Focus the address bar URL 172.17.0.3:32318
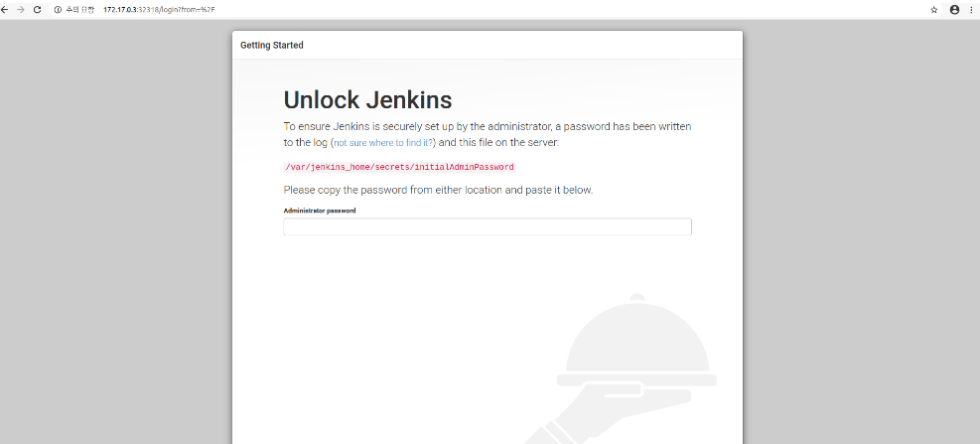980x444 pixels. tap(159, 9)
